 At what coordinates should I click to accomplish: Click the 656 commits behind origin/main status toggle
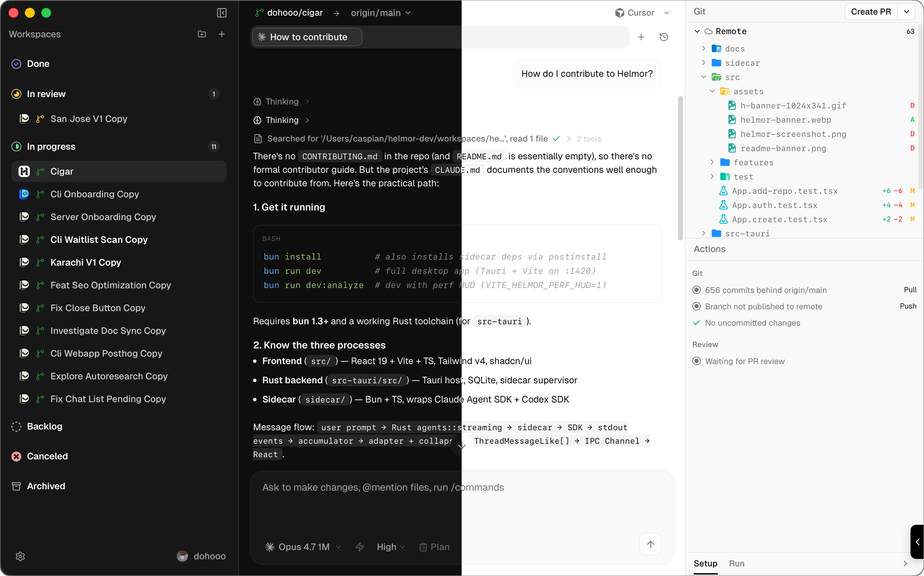point(697,289)
